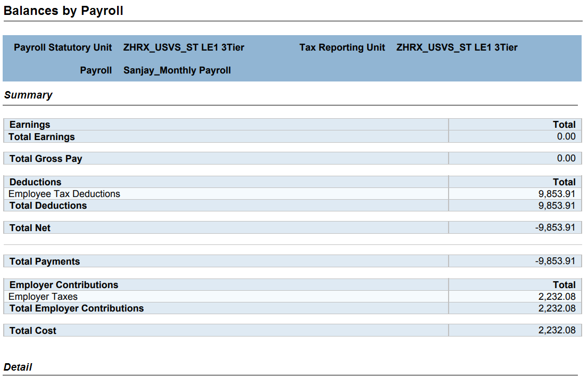Click the Sanjay_Monthly Payroll name
The image size is (588, 385).
177,70
